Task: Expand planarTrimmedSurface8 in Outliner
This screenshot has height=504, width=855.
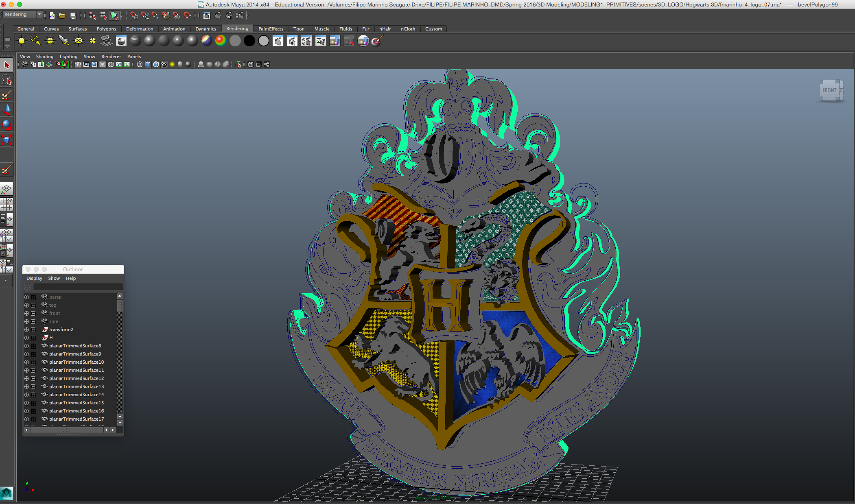Action: click(33, 346)
